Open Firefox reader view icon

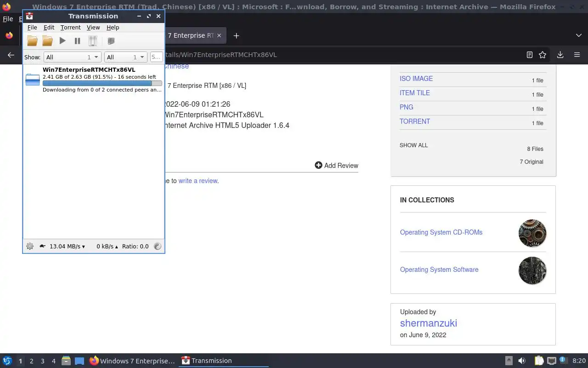(529, 55)
